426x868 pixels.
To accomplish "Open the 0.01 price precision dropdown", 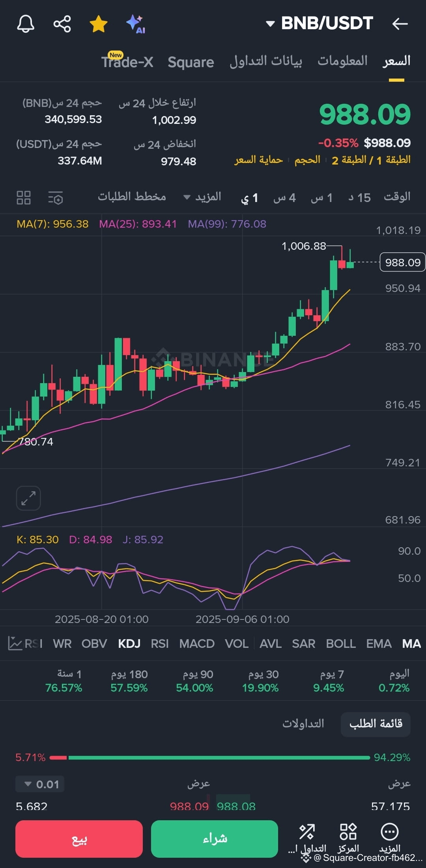I will click(x=40, y=784).
